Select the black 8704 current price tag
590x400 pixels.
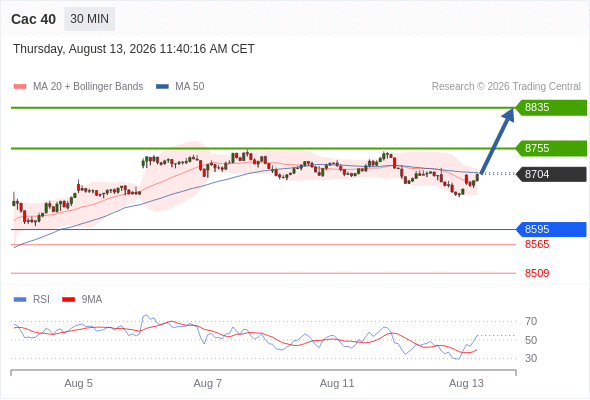pos(551,174)
